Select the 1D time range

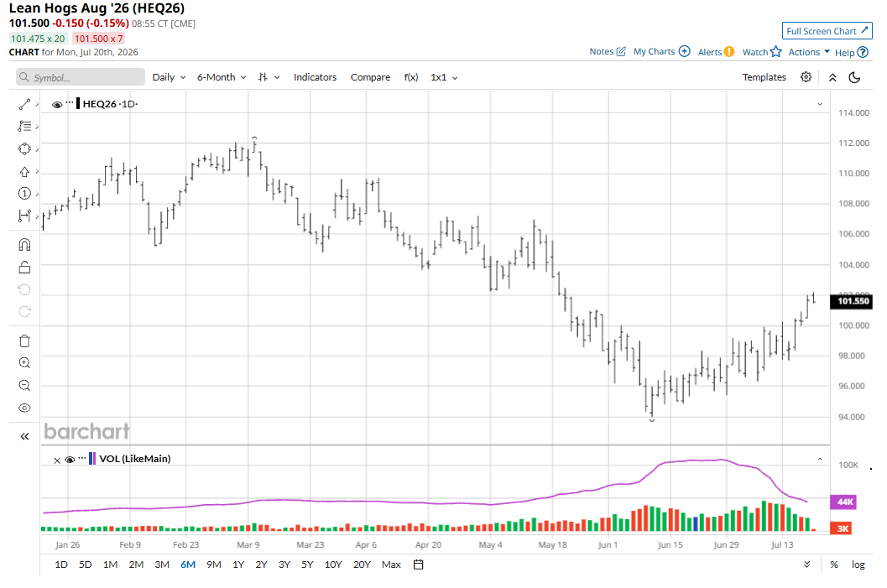[61, 565]
